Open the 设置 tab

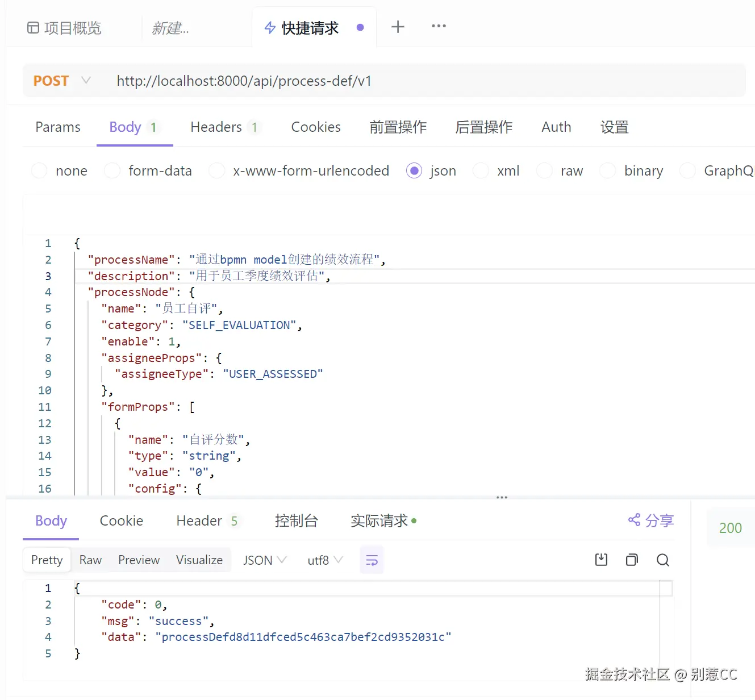[x=615, y=127]
